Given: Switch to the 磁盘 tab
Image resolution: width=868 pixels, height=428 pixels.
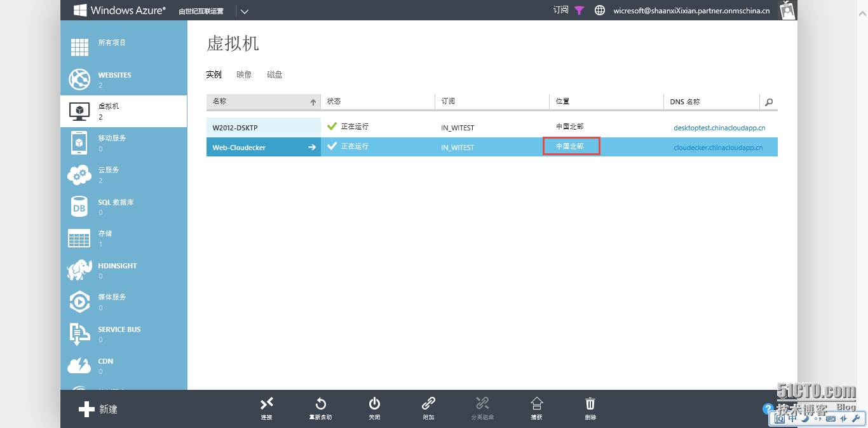Looking at the screenshot, I should point(275,74).
